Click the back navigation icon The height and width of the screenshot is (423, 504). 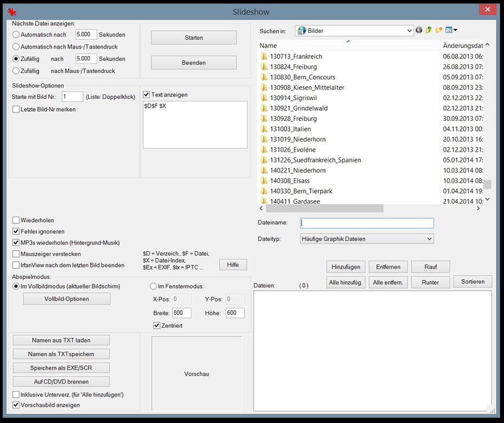click(419, 30)
